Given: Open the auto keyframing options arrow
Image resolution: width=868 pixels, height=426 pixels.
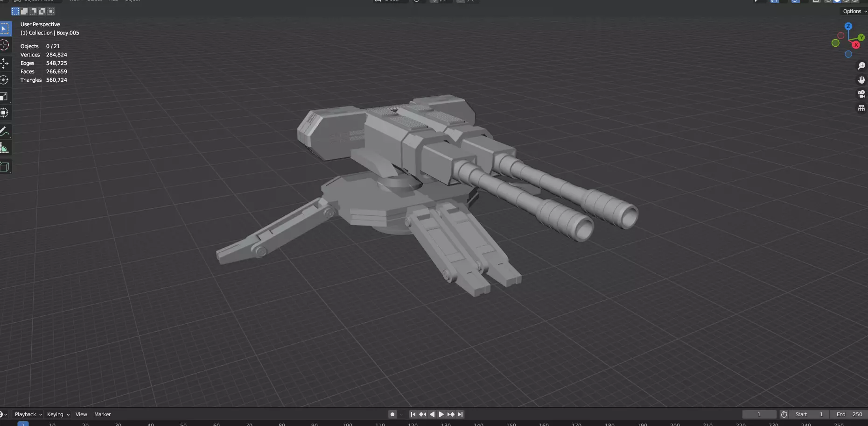Looking at the screenshot, I should (401, 414).
